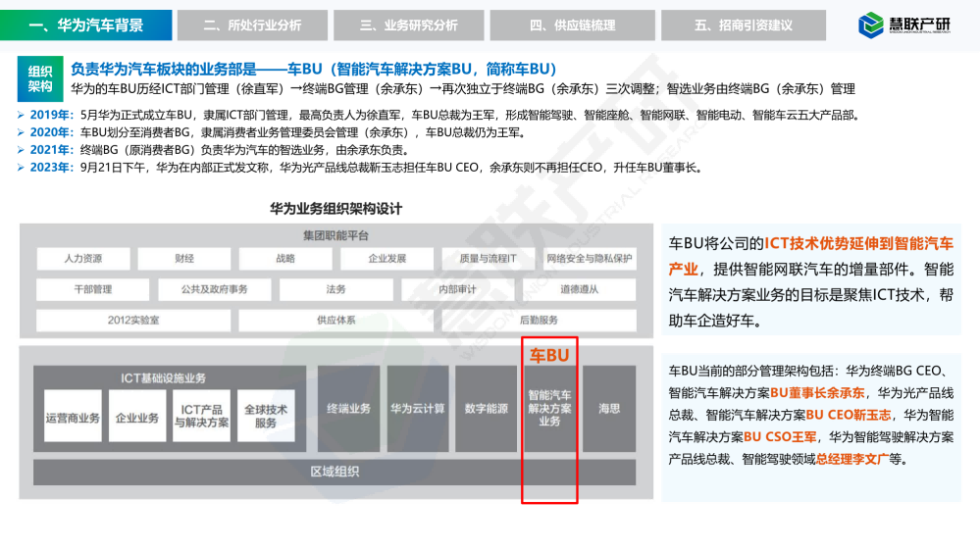Select the 供应体系 box
Image resolution: width=980 pixels, height=551 pixels.
coord(336,320)
